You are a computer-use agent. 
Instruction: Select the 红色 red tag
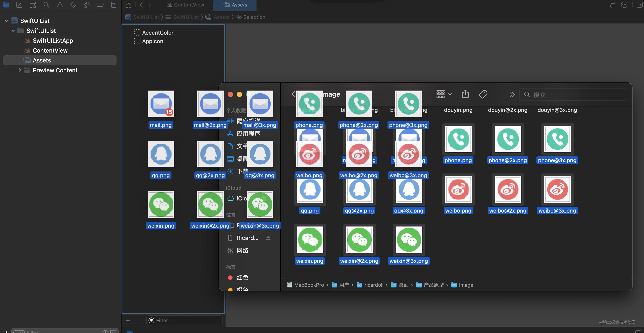(x=243, y=277)
